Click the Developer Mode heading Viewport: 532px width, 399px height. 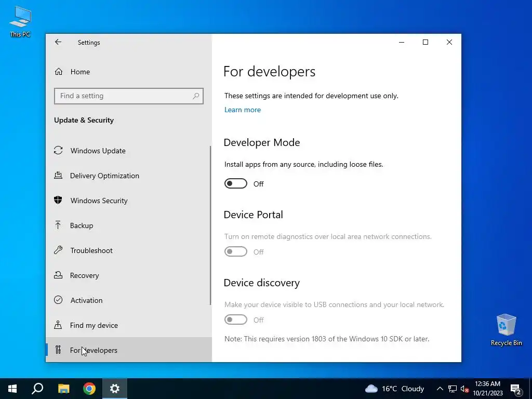[x=262, y=142]
